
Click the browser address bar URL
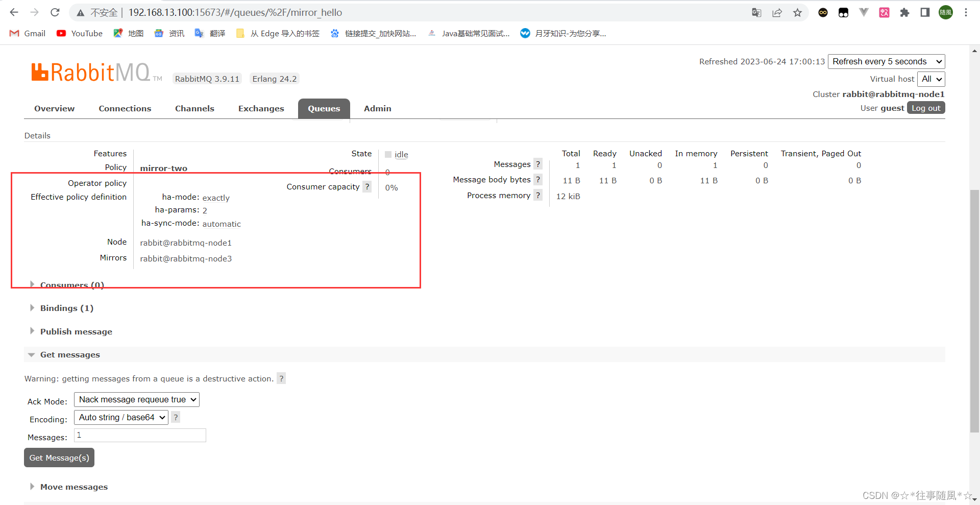(x=235, y=12)
